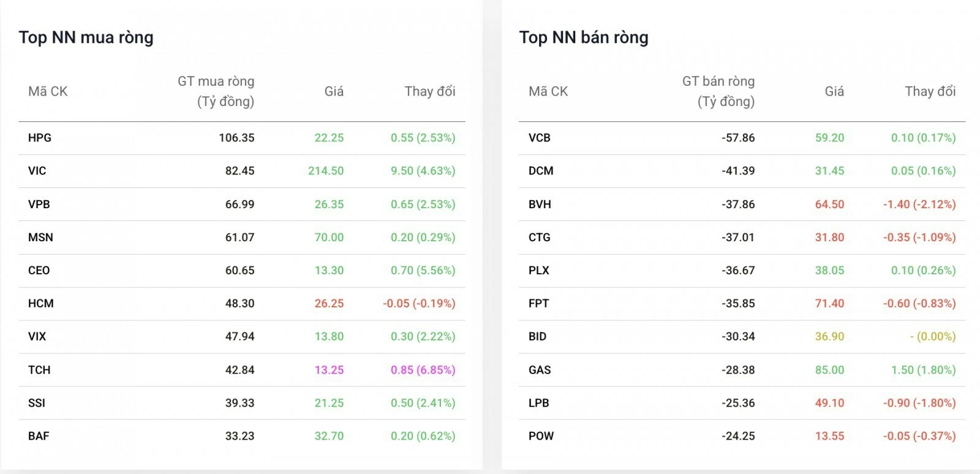Click POW net sell value -24.25
980x474 pixels.
click(x=738, y=436)
